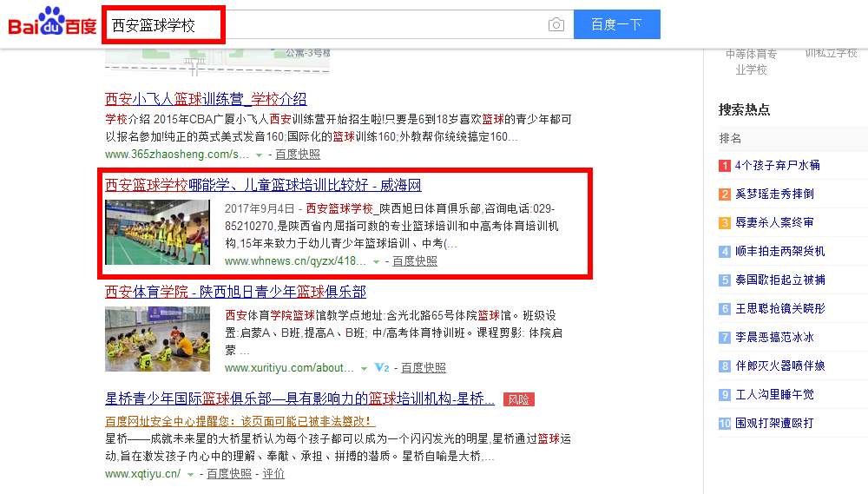Image resolution: width=868 pixels, height=494 pixels.
Task: Expand dropdown arrow beside 365zhaosheng.com URL
Action: pyautogui.click(x=259, y=155)
